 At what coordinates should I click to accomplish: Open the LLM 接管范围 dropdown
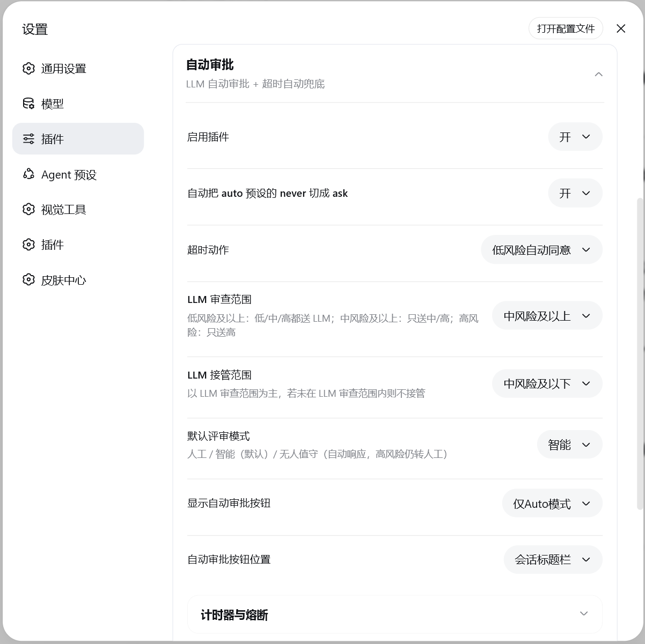coord(547,383)
